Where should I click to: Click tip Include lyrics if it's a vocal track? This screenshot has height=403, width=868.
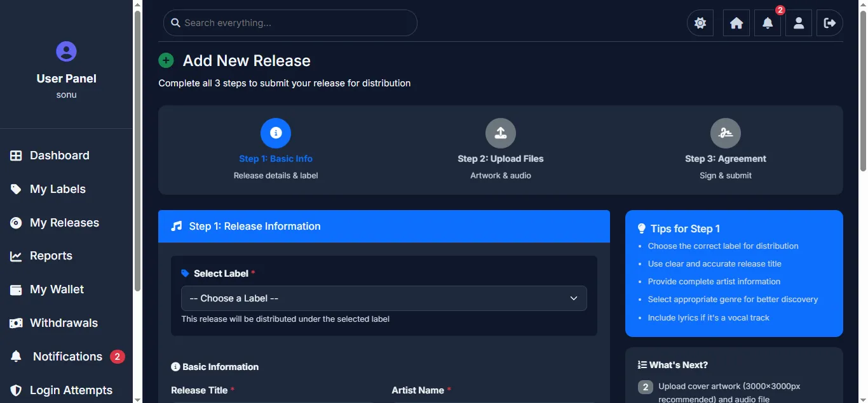pyautogui.click(x=709, y=318)
